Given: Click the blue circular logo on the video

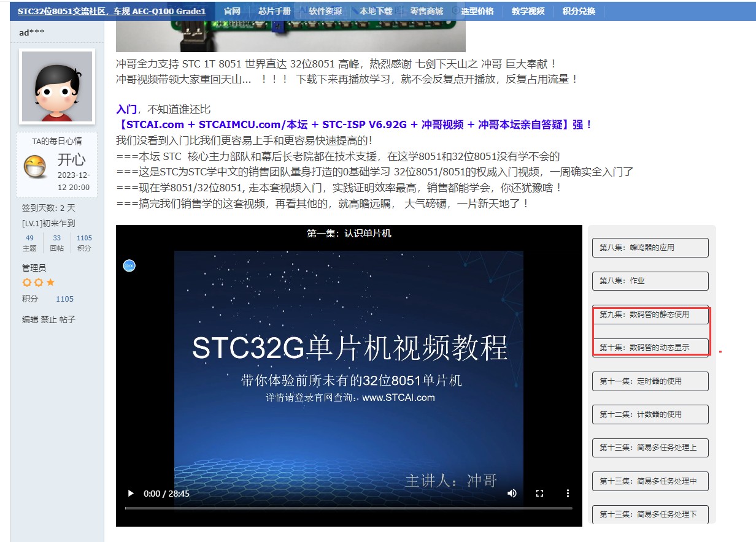Looking at the screenshot, I should 129,265.
